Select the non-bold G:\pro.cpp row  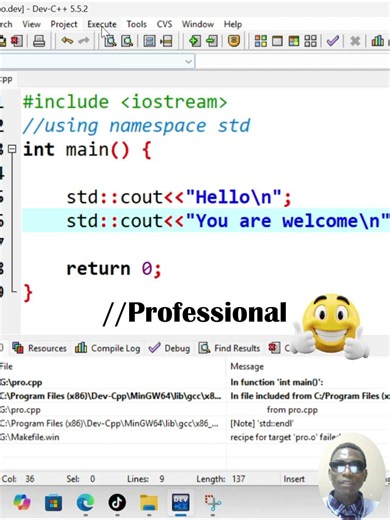pyautogui.click(x=20, y=410)
